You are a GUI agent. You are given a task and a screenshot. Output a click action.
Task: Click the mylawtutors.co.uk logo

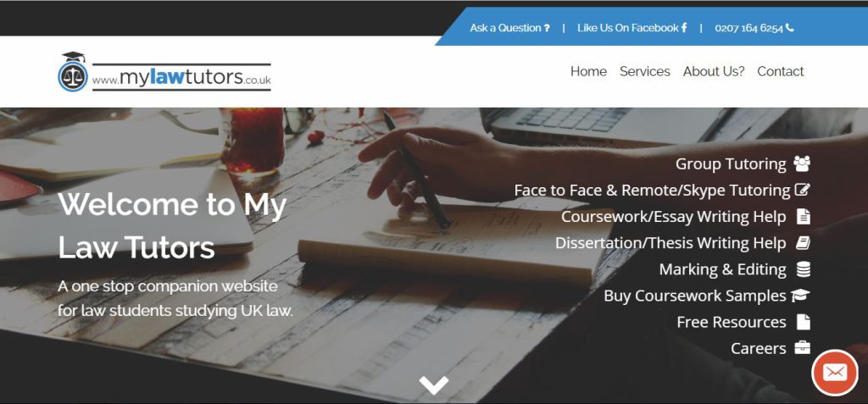pos(164,73)
